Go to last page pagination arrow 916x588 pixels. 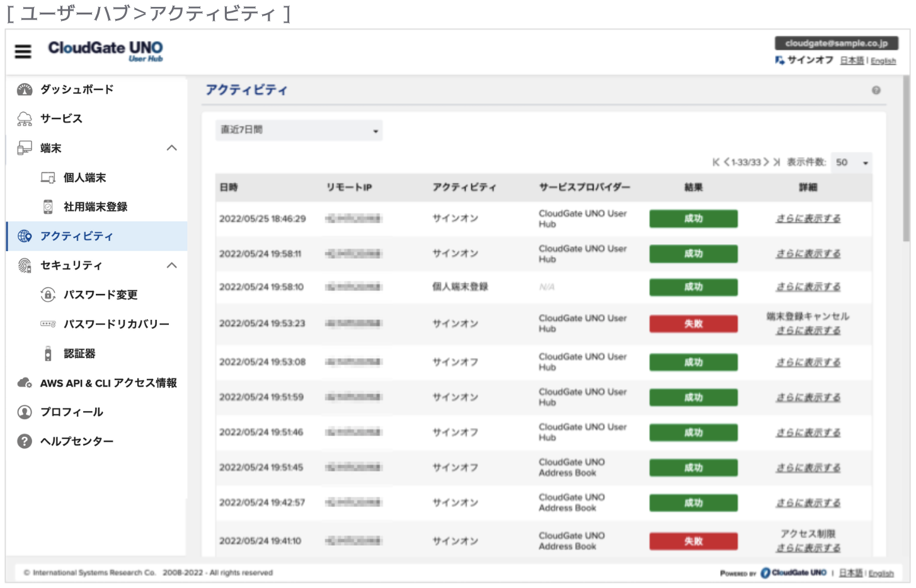tap(776, 162)
